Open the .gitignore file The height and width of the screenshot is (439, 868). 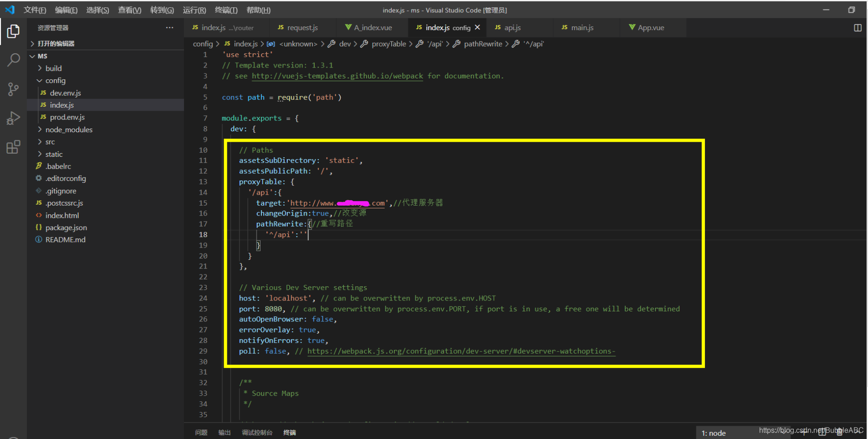[x=61, y=191]
